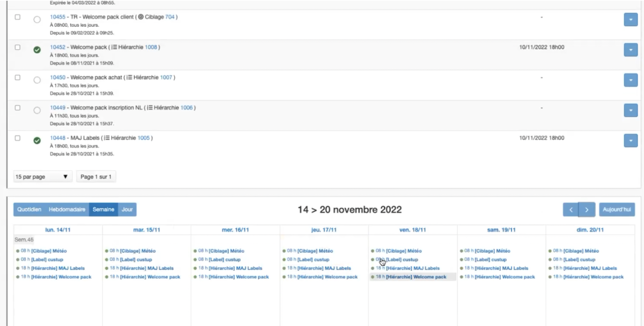Open task link 10450
This screenshot has height=326, width=644.
(58, 78)
